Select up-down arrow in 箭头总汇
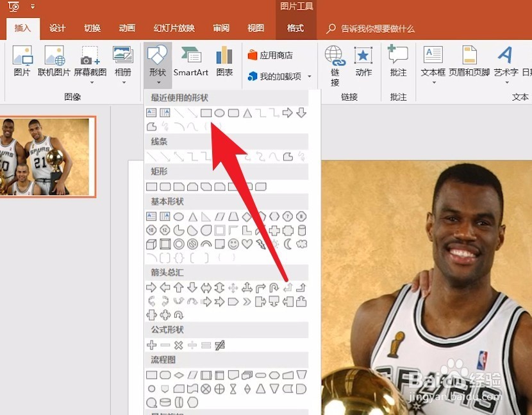 219,287
